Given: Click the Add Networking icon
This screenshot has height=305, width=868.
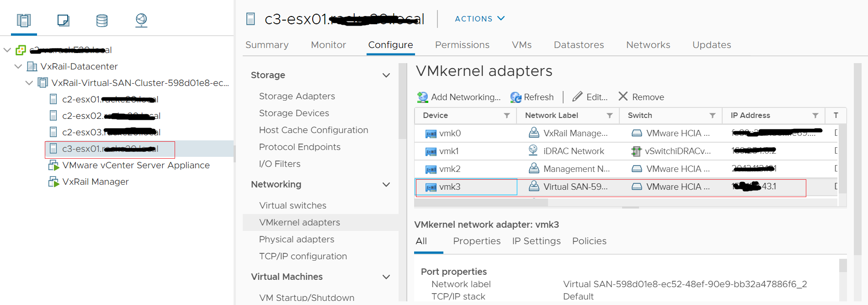Looking at the screenshot, I should coord(423,97).
